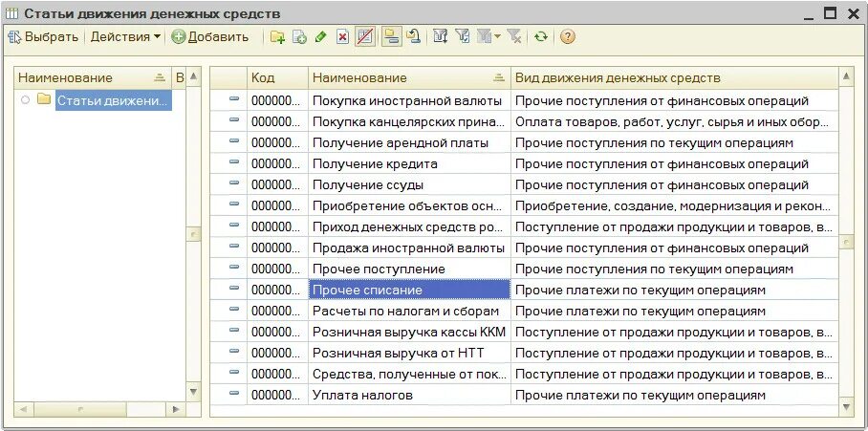Click the green pencil edit icon
The image size is (868, 431).
click(320, 37)
